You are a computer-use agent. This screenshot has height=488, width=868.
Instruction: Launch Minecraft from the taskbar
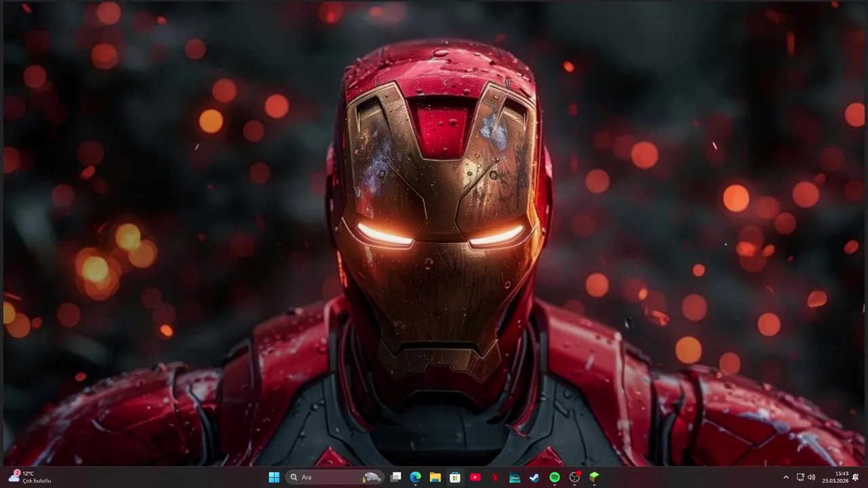click(x=594, y=477)
